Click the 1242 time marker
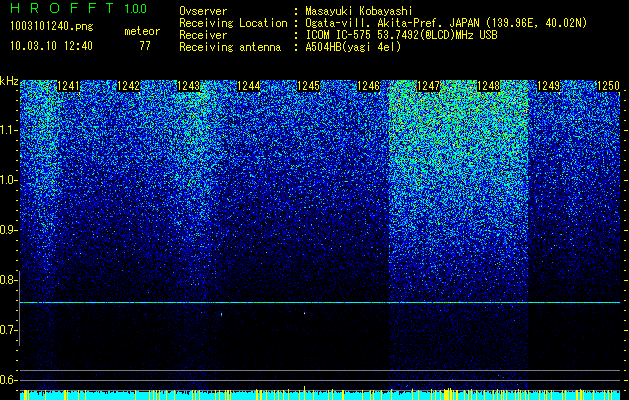This screenshot has height=400, width=629. pyautogui.click(x=129, y=86)
